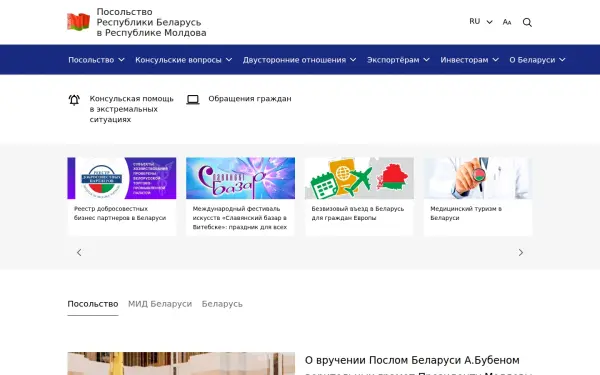The height and width of the screenshot is (375, 600).
Task: Open the RU language dropdown
Action: click(481, 22)
